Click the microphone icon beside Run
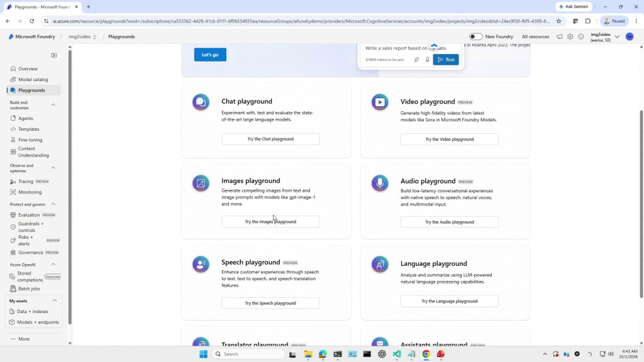 [x=427, y=60]
